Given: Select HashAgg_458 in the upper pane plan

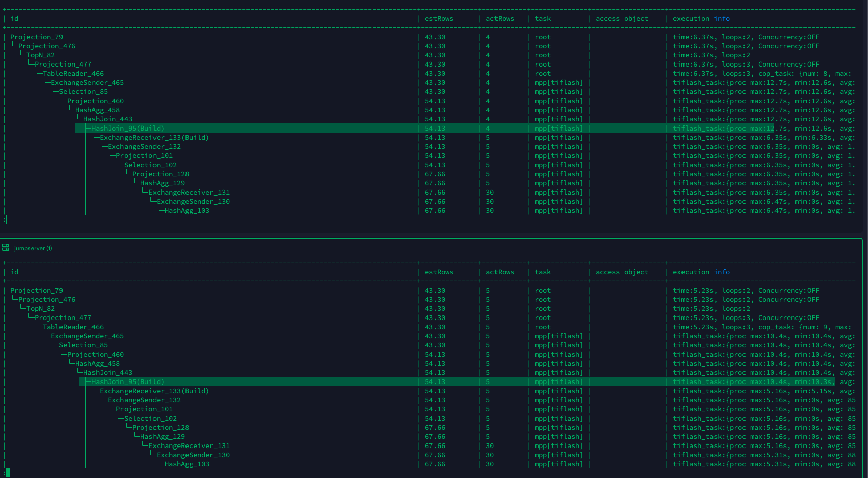Looking at the screenshot, I should tap(98, 110).
